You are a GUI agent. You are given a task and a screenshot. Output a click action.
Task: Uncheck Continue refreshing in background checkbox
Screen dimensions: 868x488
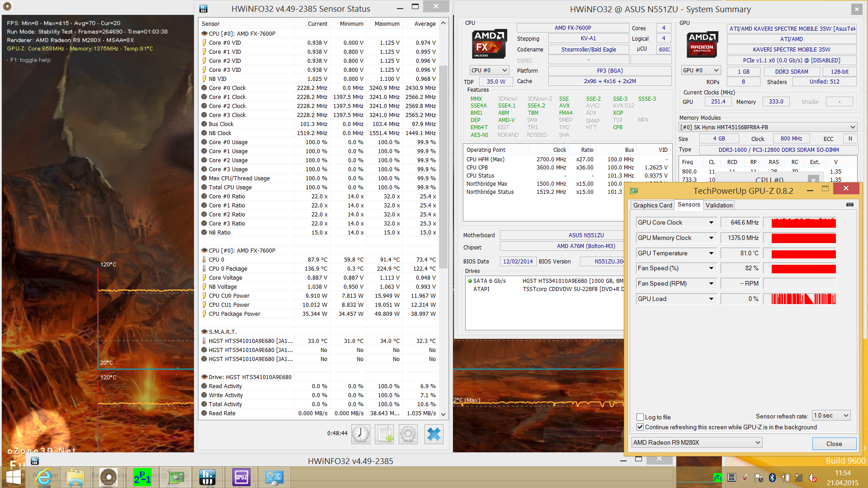[640, 427]
